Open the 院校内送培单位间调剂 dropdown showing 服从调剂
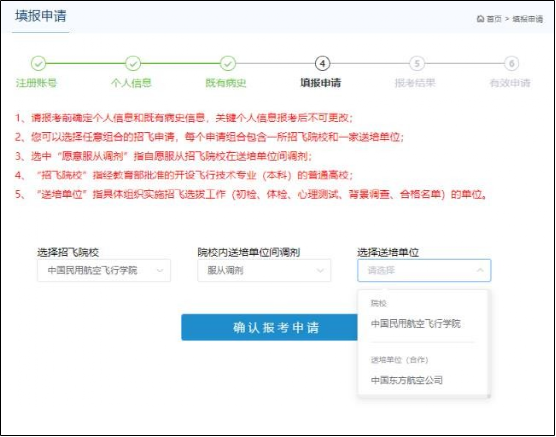The height and width of the screenshot is (437, 556). [264, 271]
